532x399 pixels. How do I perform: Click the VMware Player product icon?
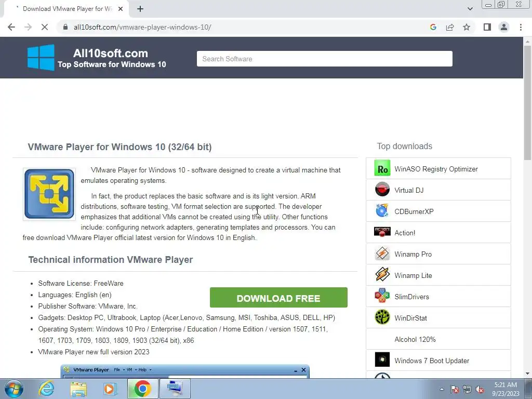[x=49, y=194]
